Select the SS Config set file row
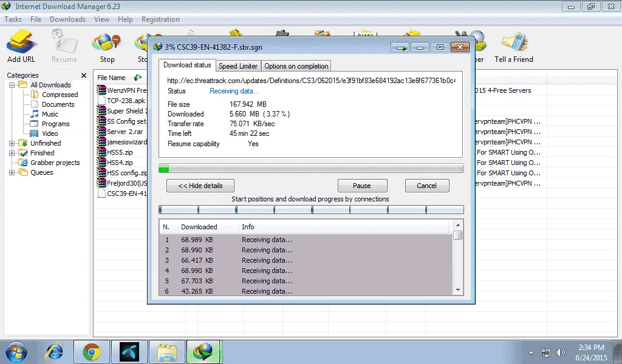622x364 pixels. tap(121, 121)
